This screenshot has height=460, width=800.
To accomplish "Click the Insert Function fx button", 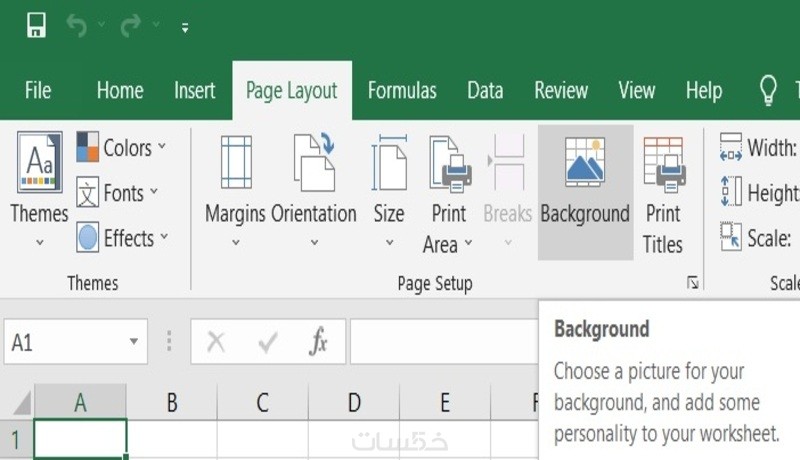I will click(318, 343).
